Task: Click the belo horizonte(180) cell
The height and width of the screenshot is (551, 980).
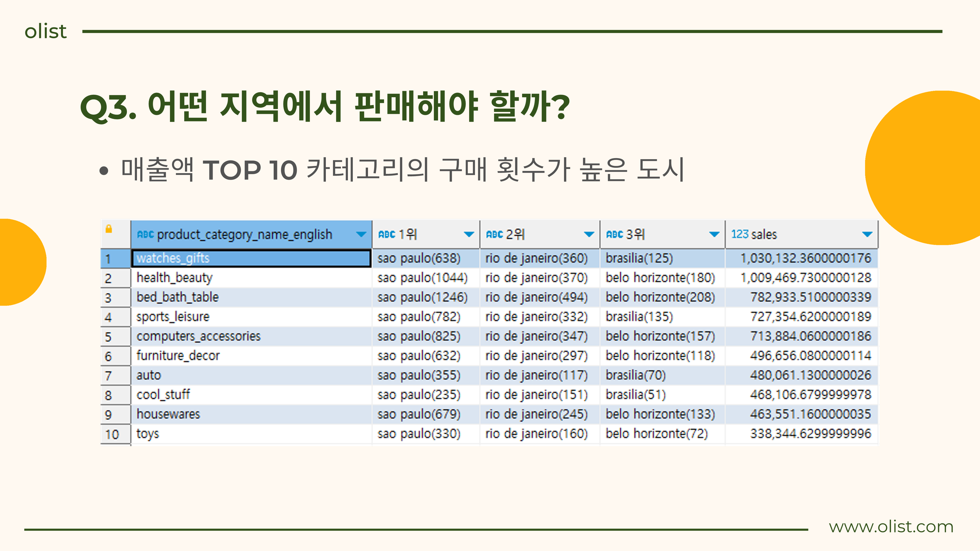Action: [662, 278]
